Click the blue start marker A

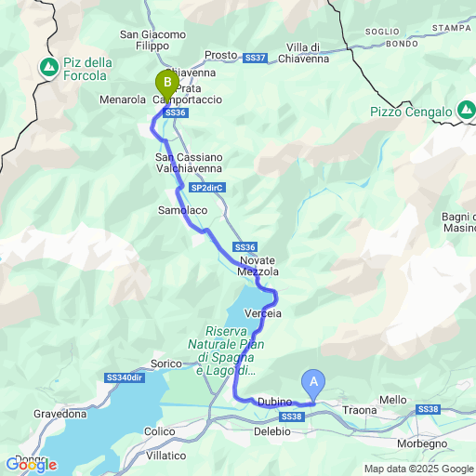(313, 385)
